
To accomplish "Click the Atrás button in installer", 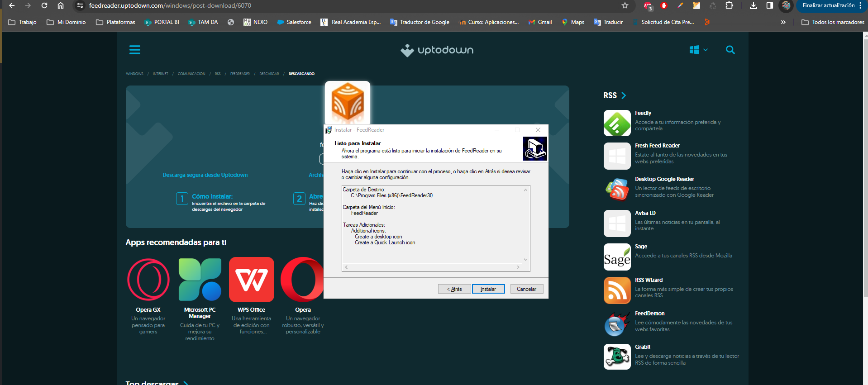I will click(x=454, y=289).
